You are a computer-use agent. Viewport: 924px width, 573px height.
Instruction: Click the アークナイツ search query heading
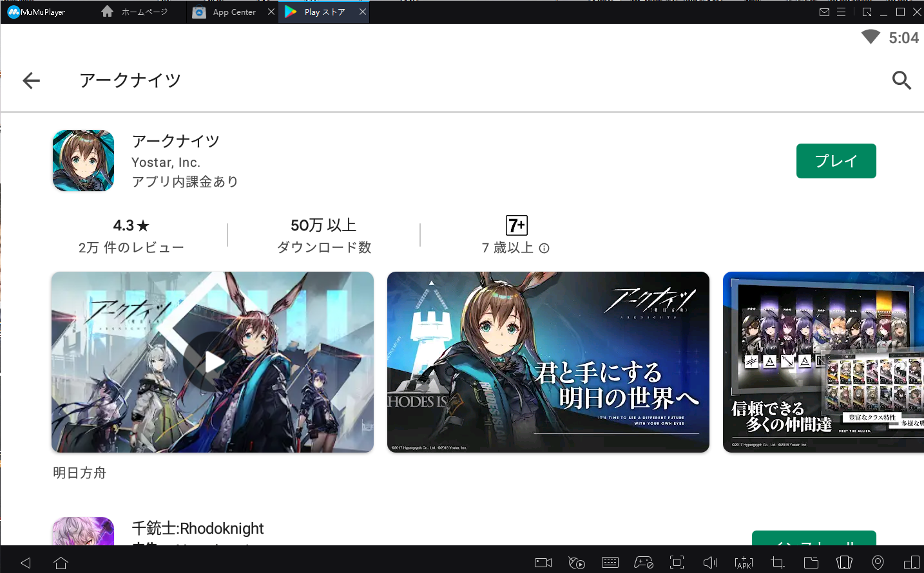[130, 80]
